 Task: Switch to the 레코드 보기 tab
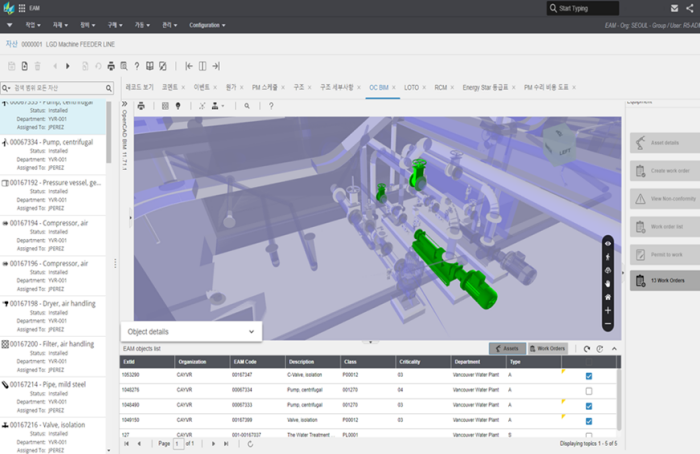click(139, 87)
